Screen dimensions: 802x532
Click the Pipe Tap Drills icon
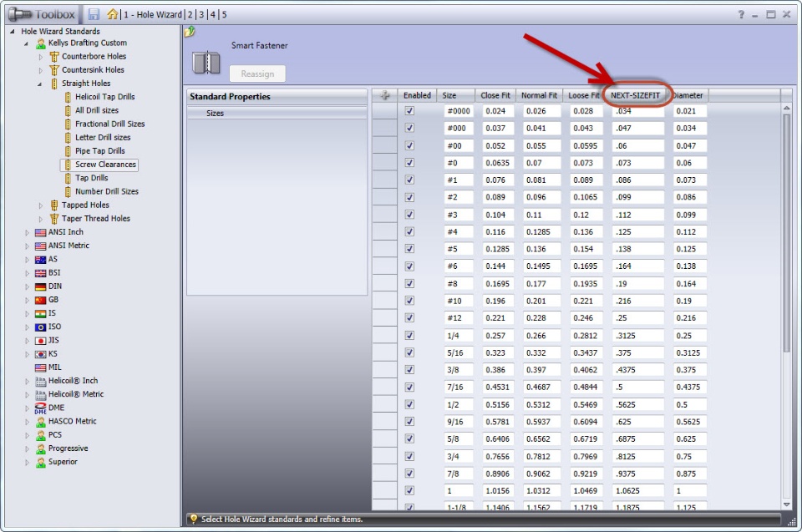pyautogui.click(x=68, y=151)
